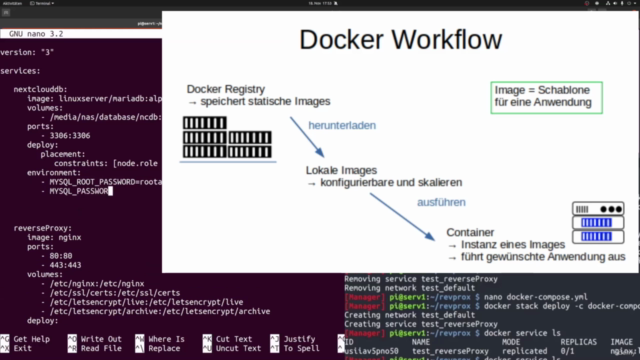Click the 'führt gewünschte Anwendung aus' text
The width and height of the screenshot is (640, 360).
point(543,257)
